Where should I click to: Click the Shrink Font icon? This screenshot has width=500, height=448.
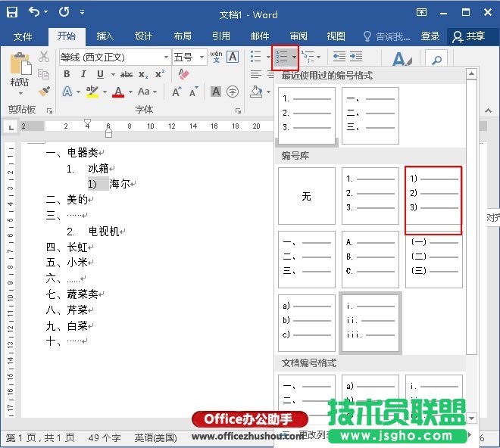pos(193,92)
